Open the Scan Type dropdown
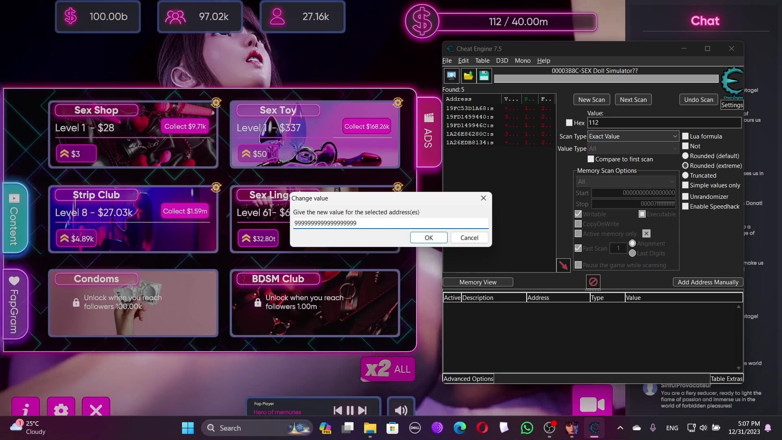 [633, 136]
